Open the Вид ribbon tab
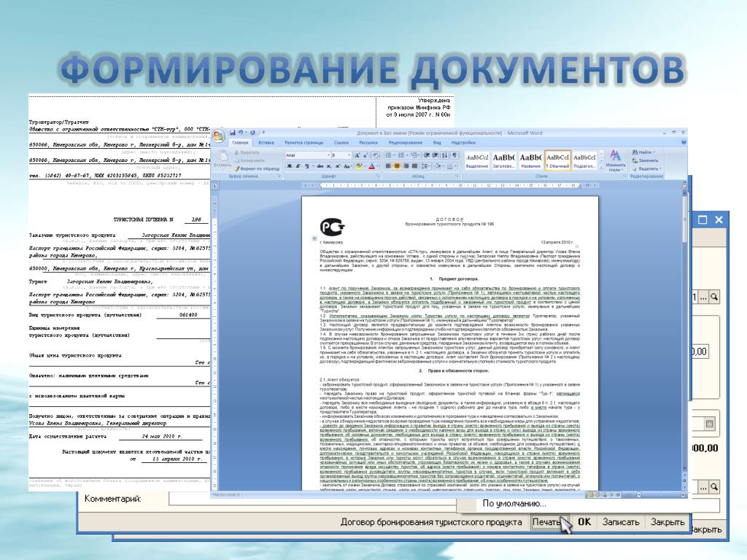This screenshot has width=747, height=560. 437,142
